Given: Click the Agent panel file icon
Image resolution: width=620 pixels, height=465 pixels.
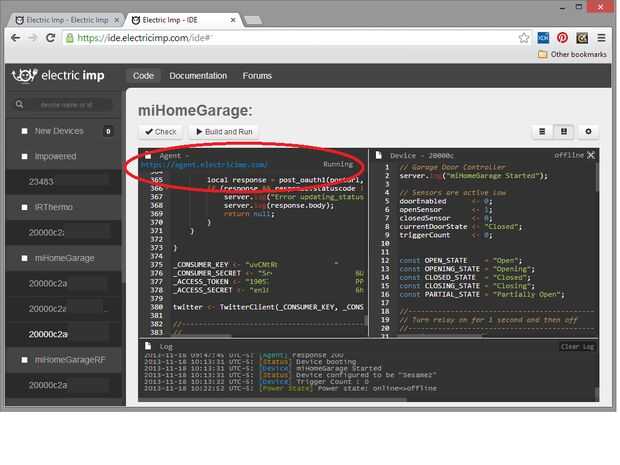Looking at the screenshot, I should point(148,155).
